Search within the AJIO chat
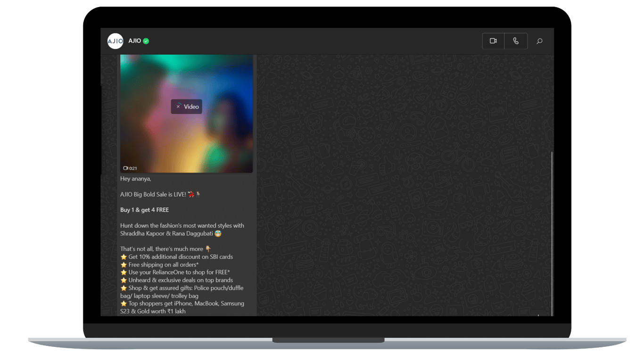Screen dimensions: 644x362 (x=539, y=41)
